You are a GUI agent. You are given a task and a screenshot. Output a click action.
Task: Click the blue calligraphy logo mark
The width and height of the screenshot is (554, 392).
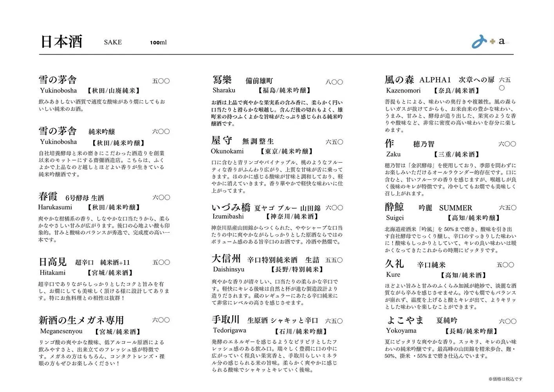478,42
